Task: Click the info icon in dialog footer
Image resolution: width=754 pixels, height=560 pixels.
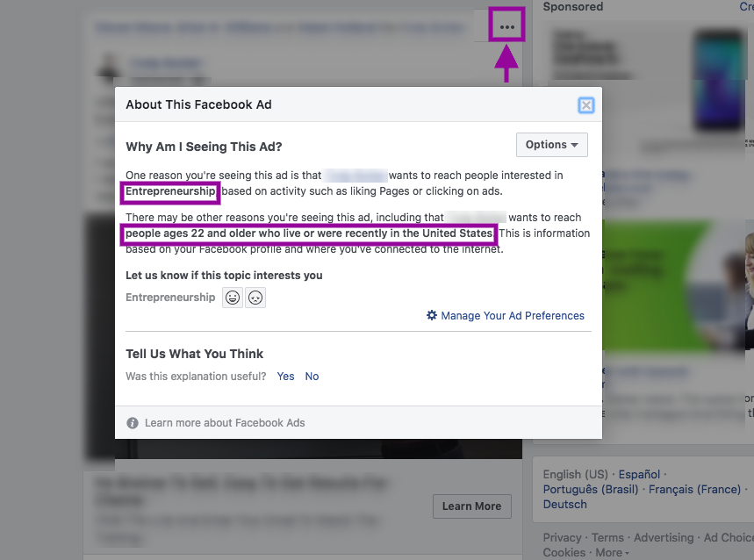Action: (133, 423)
